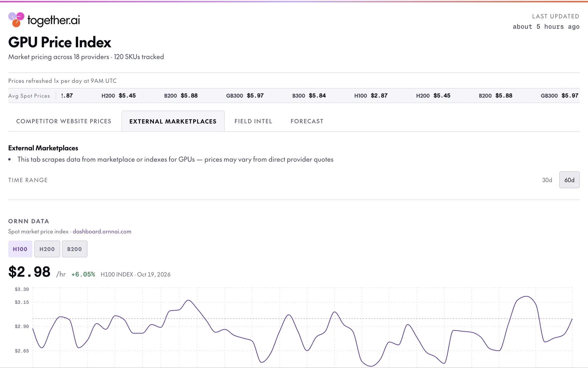This screenshot has width=588, height=368.
Task: Click the H100 INDEX · Oct 19, 2026 label
Action: (x=135, y=274)
